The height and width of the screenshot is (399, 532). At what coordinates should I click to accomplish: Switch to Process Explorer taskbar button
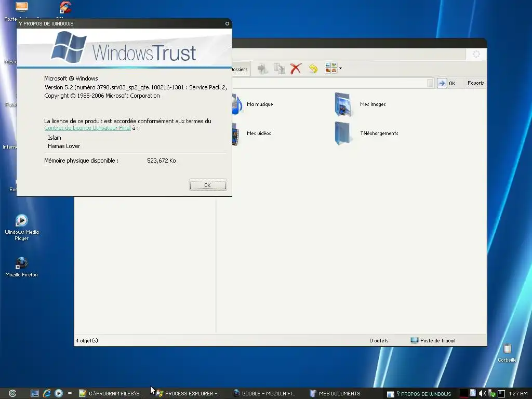tap(188, 394)
